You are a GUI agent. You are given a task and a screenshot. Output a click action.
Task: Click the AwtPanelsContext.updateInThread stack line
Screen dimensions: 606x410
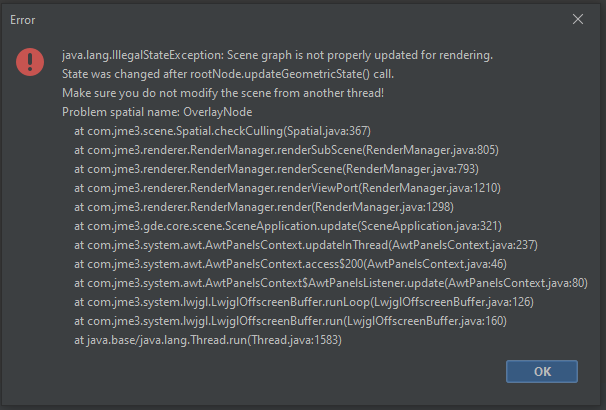(x=306, y=245)
